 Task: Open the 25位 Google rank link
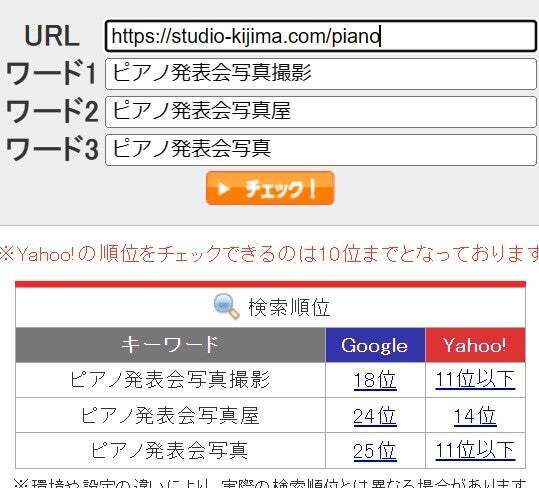375,451
